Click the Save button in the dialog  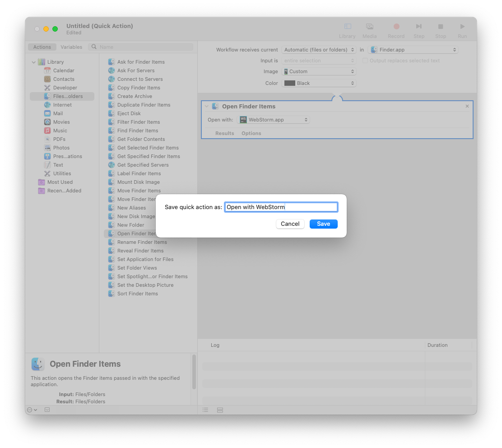(323, 224)
